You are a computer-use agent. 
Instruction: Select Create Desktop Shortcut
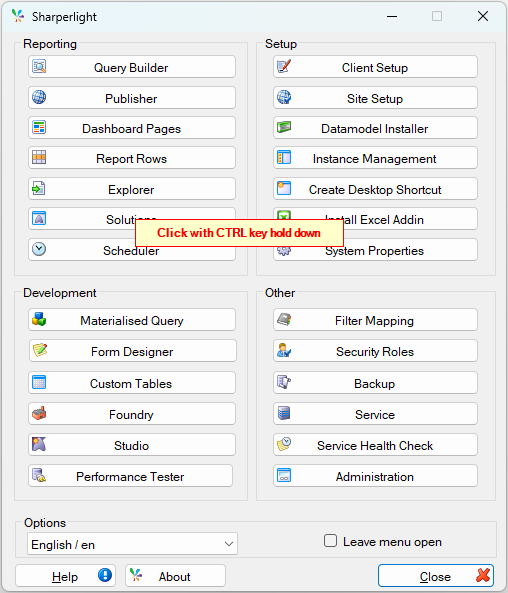point(375,188)
